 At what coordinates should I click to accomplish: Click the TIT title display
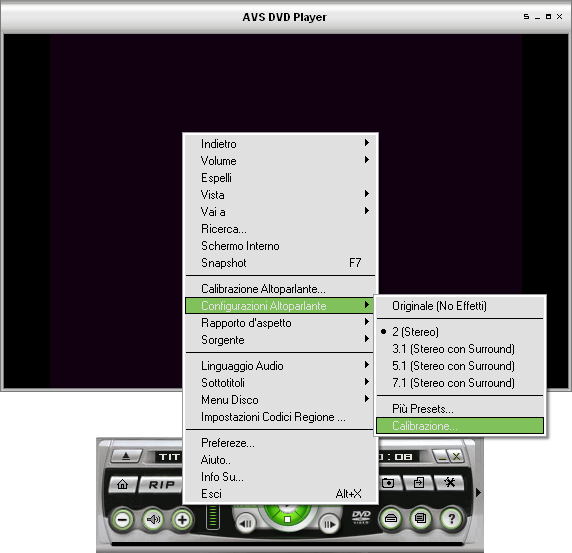(x=169, y=457)
